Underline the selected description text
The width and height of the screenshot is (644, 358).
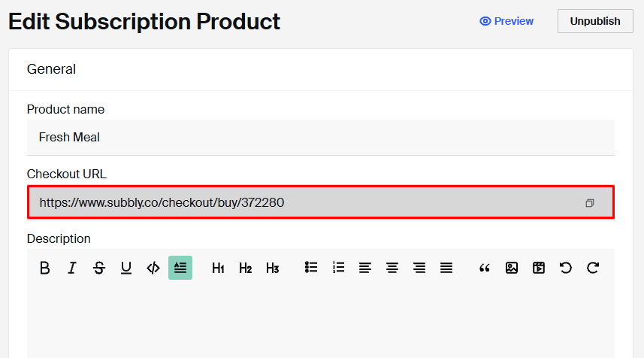126,268
